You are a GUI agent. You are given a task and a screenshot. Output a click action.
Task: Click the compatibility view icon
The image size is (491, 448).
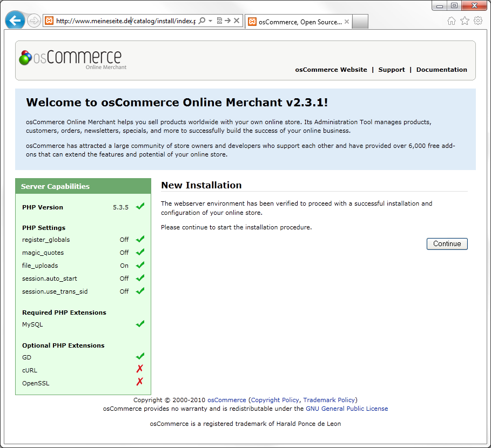pos(219,21)
